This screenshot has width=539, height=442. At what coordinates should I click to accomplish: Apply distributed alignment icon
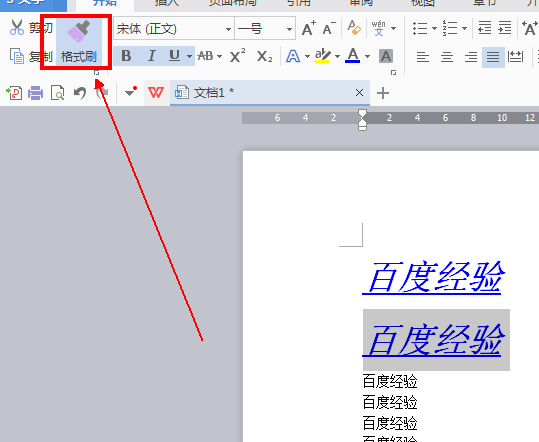515,57
